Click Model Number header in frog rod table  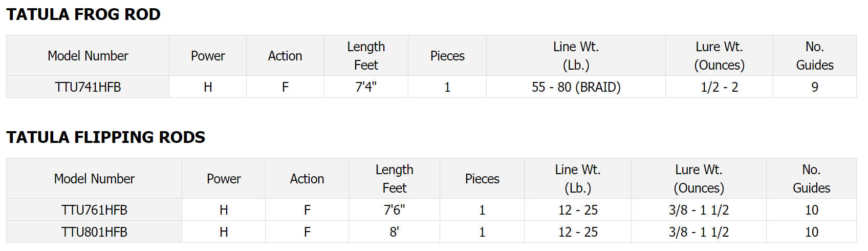(88, 56)
